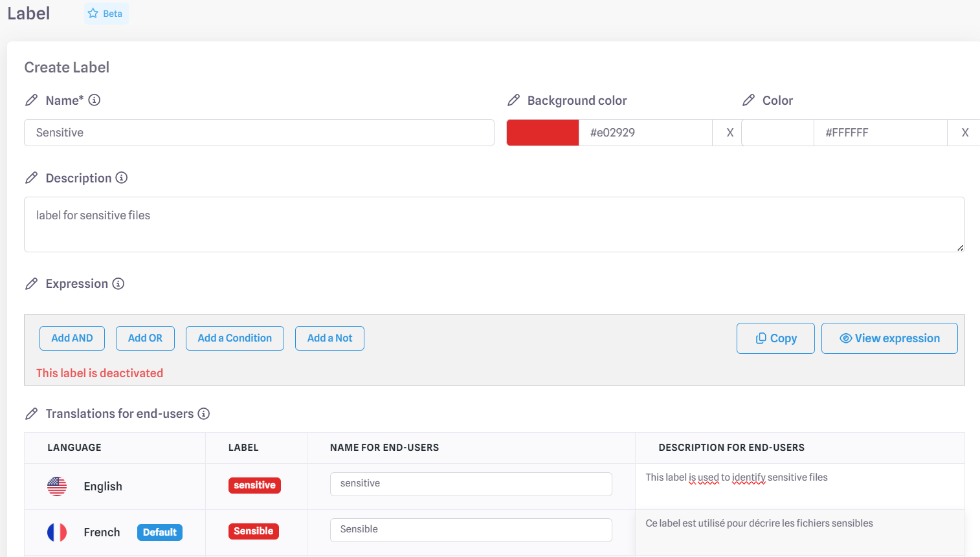The width and height of the screenshot is (980, 557).
Task: Click info icon beside Translations for end-users
Action: 204,413
